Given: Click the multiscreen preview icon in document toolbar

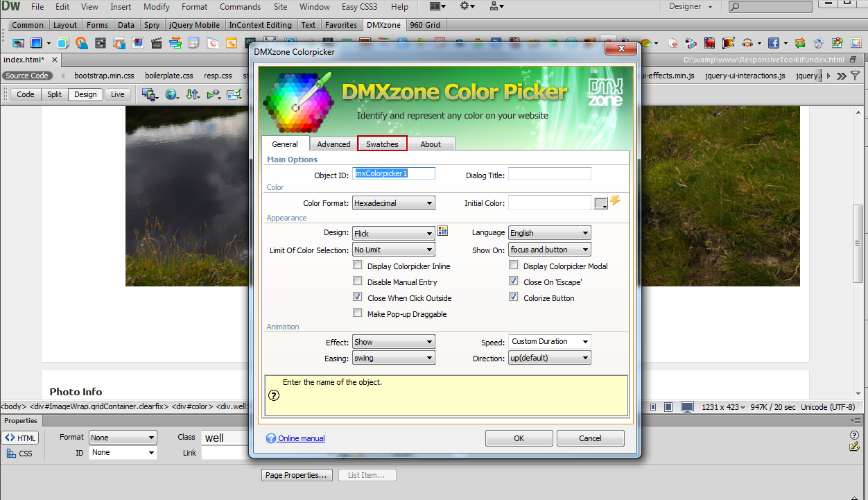Looking at the screenshot, I should (149, 94).
